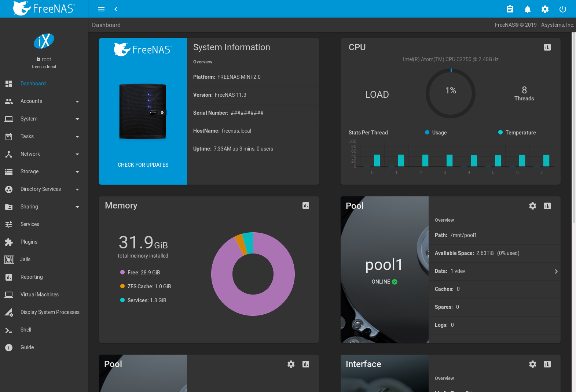Screen dimensions: 576x392
Task: Click the Free memory legend dot
Action: [x=122, y=272]
